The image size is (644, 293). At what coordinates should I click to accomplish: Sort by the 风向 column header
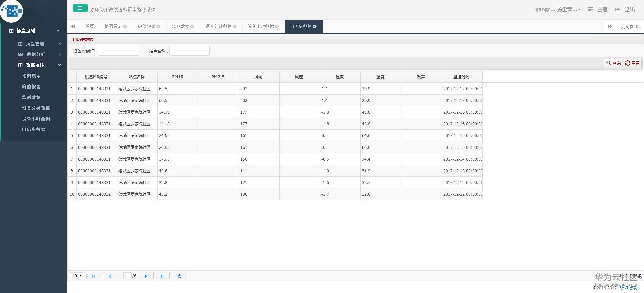point(259,77)
